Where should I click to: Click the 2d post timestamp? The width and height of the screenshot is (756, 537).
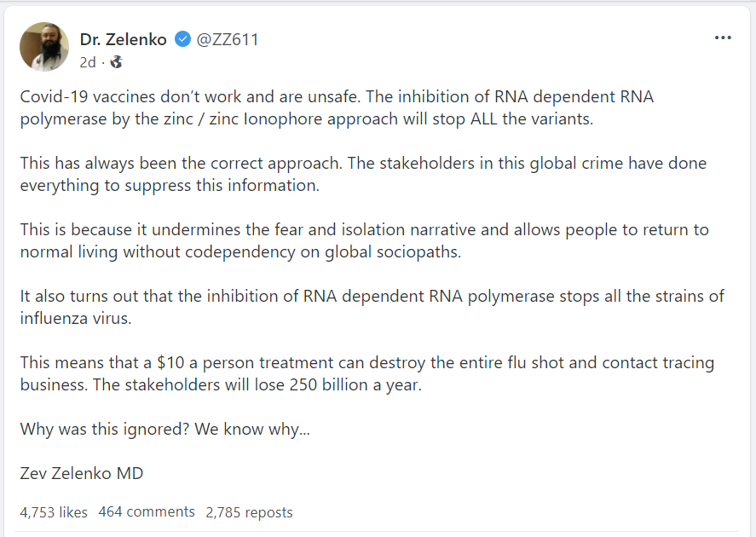tap(88, 62)
